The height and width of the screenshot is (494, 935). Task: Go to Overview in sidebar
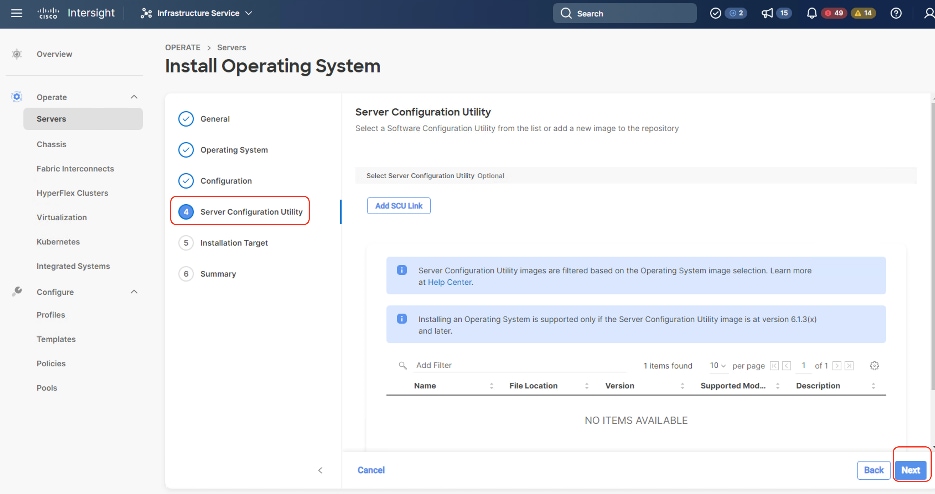(x=54, y=54)
